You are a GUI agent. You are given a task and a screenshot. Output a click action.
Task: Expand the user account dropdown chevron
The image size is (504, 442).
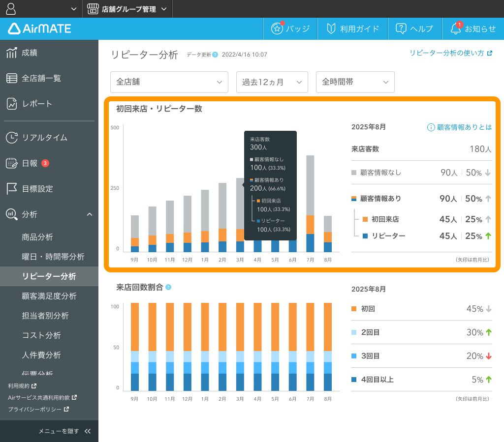[x=74, y=9]
